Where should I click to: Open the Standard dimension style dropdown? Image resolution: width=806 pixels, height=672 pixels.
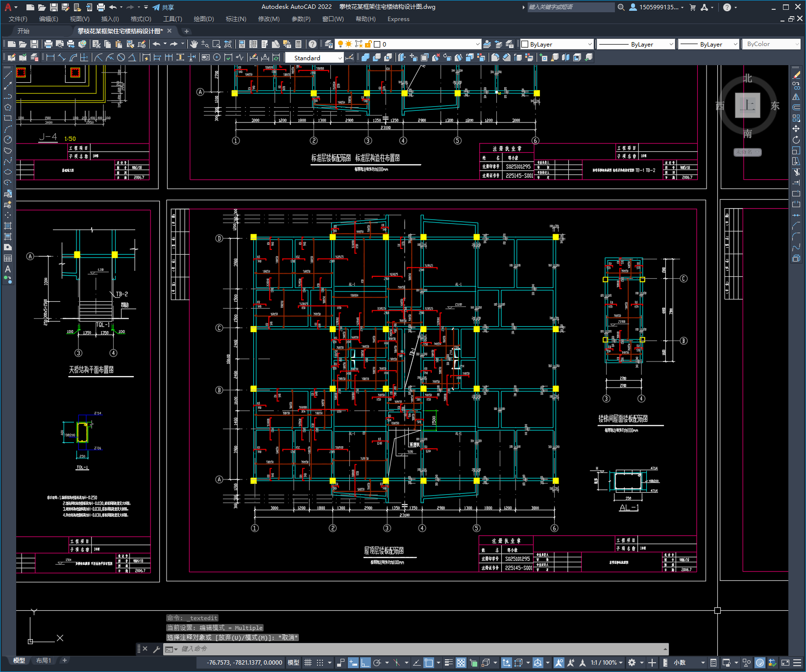315,58
